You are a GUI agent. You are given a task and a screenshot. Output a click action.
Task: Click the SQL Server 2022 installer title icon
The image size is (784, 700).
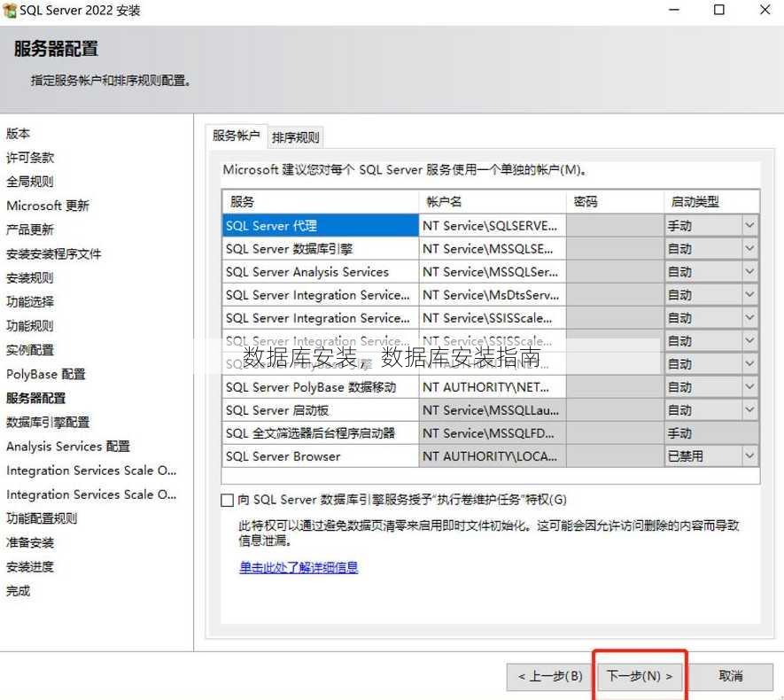coord(10,10)
